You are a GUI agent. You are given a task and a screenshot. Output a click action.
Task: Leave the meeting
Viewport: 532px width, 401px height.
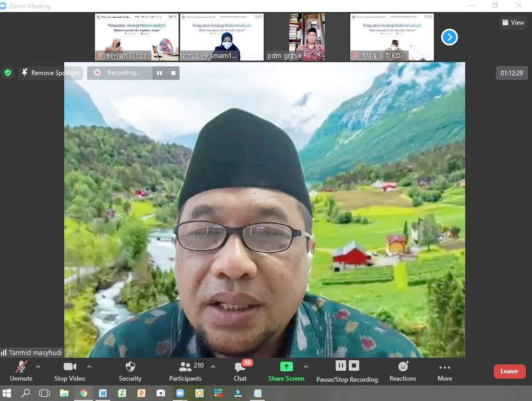coord(509,371)
